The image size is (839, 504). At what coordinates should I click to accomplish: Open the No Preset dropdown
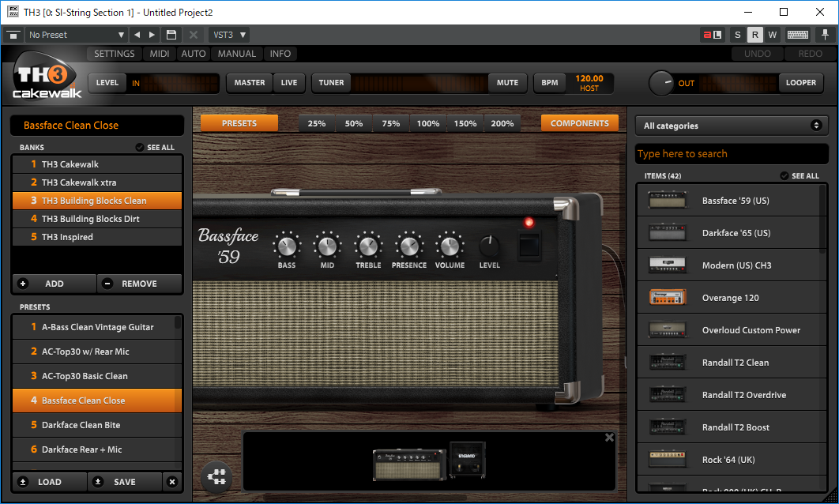tap(76, 35)
